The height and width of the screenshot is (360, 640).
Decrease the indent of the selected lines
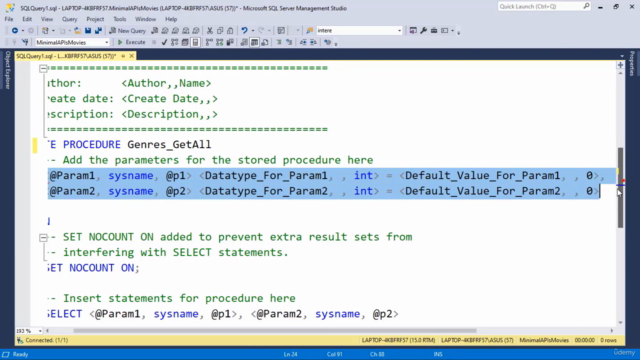pyautogui.click(x=303, y=42)
